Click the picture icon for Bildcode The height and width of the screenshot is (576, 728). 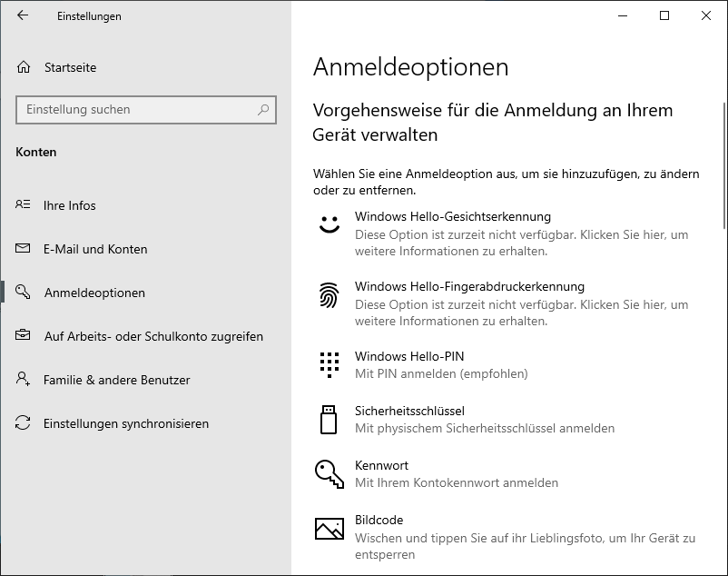330,529
